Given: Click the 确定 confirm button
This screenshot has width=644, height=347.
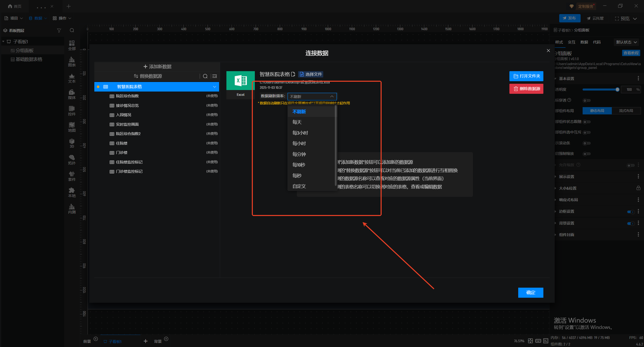Looking at the screenshot, I should 531,292.
